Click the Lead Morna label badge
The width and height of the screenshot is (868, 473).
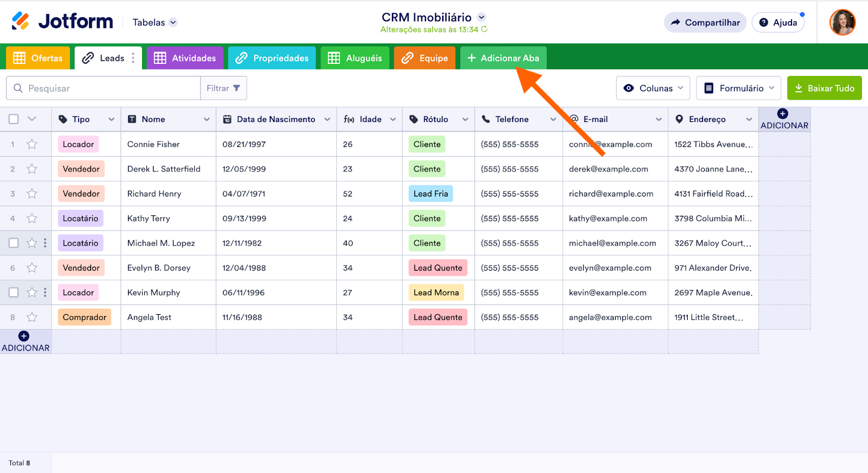tap(436, 292)
